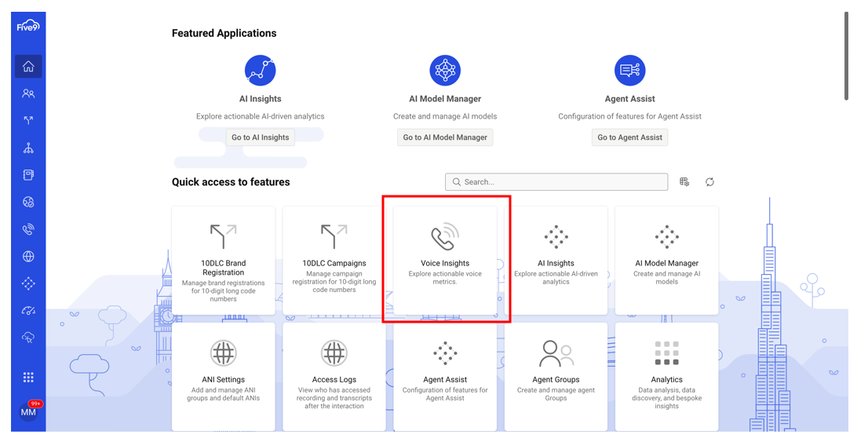Open the users icon in sidebar

click(x=28, y=93)
